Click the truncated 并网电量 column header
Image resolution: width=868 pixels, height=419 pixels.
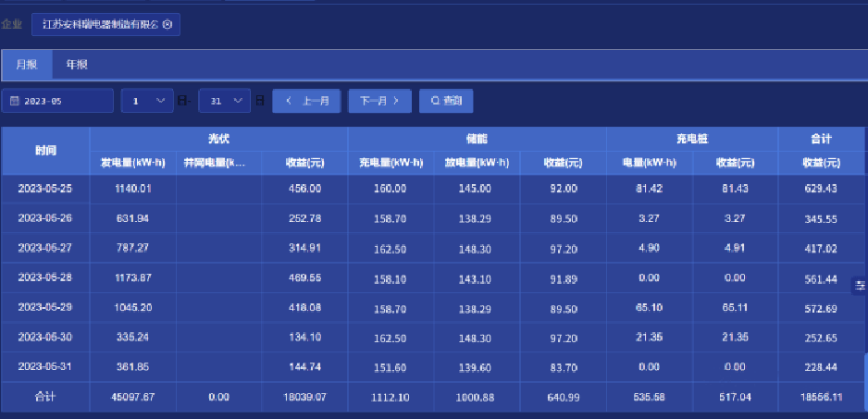coord(218,164)
